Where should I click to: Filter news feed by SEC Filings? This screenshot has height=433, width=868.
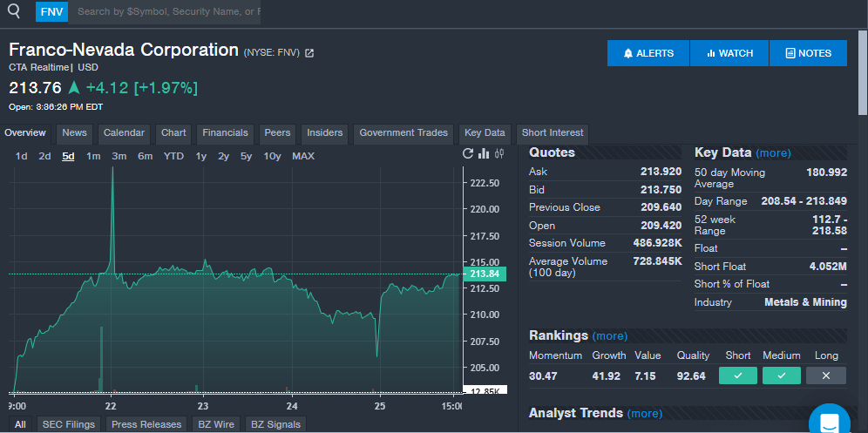tap(68, 424)
